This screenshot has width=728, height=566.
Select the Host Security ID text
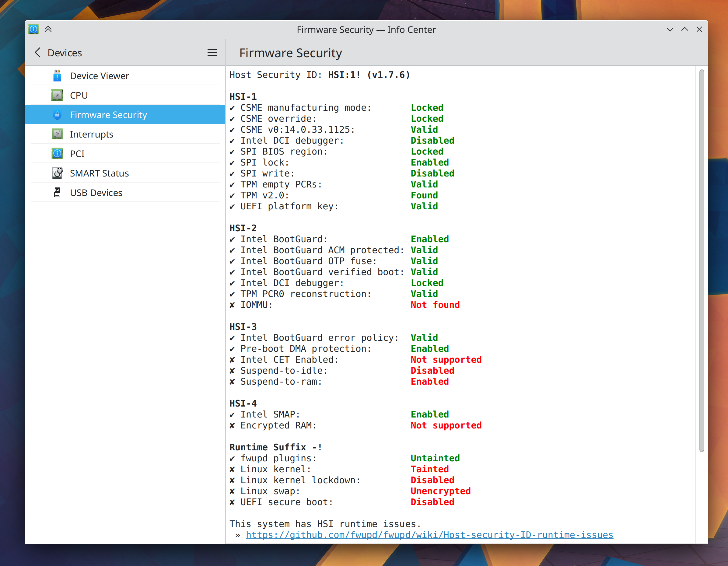tap(319, 75)
